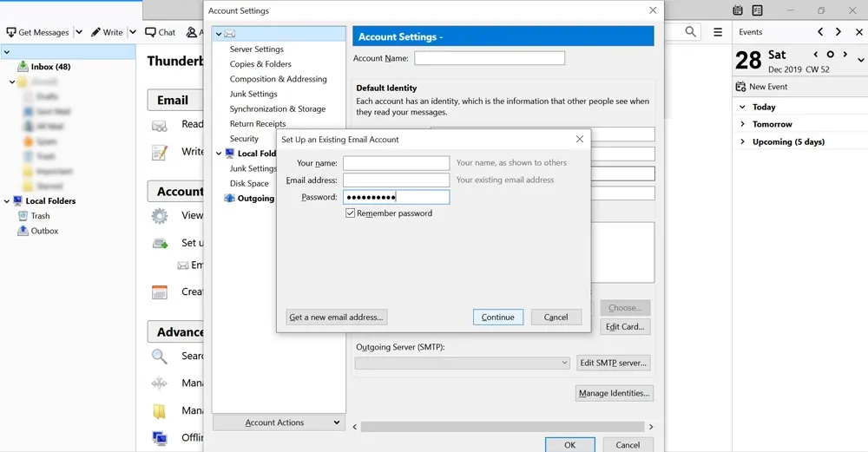Screen dimensions: 868x452
Task: Click the Edit Card... button
Action: (x=625, y=326)
